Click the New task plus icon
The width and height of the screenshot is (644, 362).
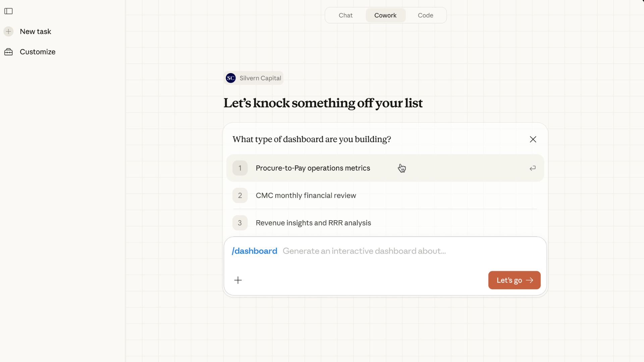(x=8, y=32)
